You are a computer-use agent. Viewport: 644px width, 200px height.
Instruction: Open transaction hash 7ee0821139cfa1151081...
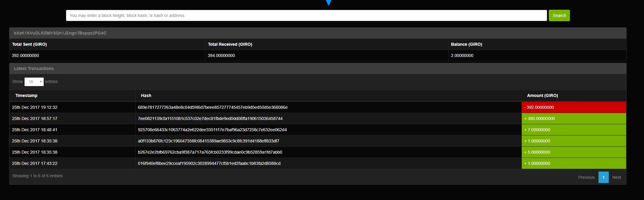pyautogui.click(x=210, y=118)
